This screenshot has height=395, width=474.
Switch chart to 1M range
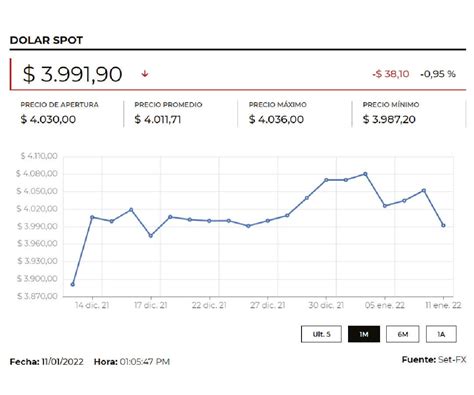(364, 334)
